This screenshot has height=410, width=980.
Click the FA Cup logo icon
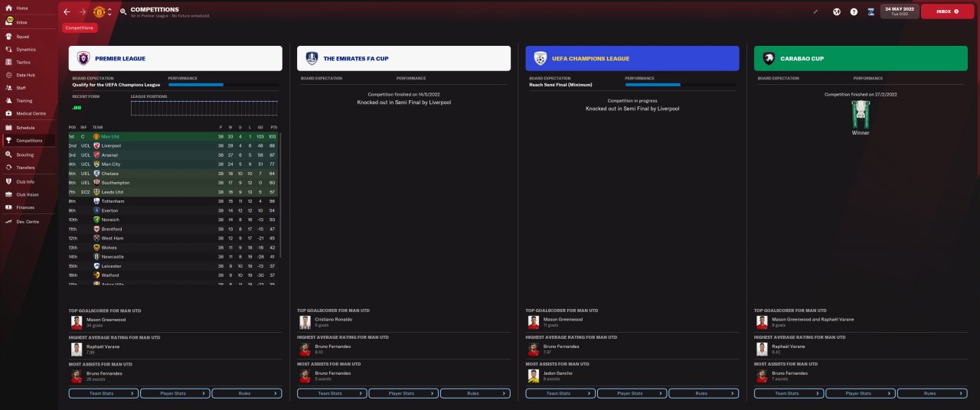312,58
